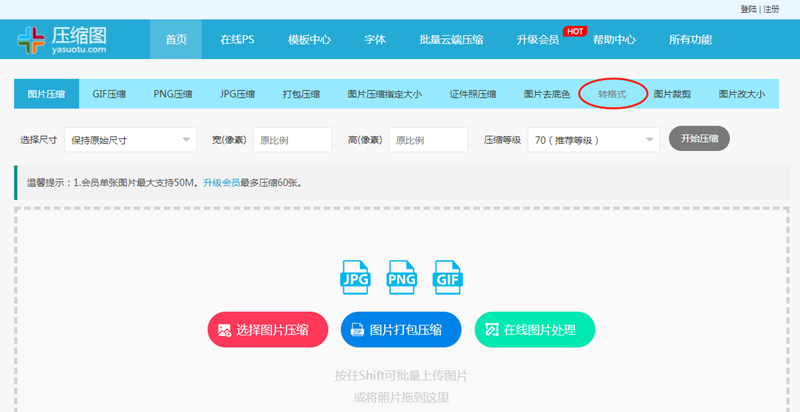Image resolution: width=800 pixels, height=412 pixels.
Task: Switch to the PNG压缩 tab
Action: [x=173, y=94]
